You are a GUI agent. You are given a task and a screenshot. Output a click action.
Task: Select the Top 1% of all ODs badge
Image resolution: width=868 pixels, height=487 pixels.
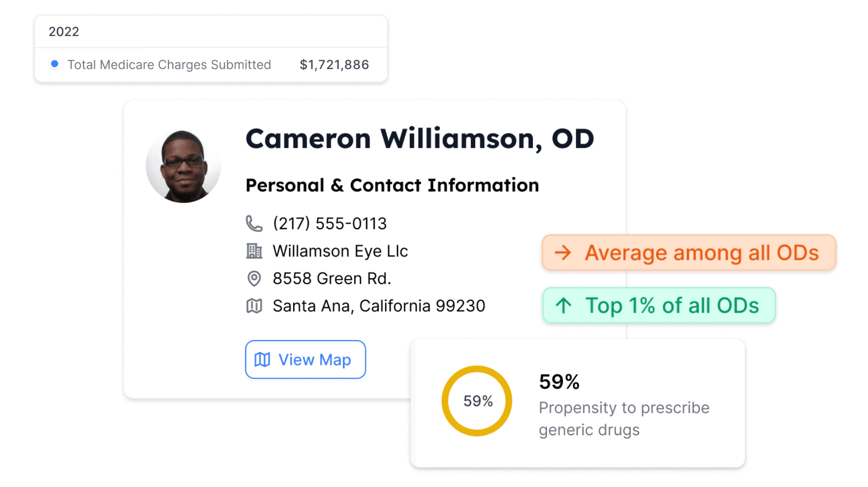[659, 305]
